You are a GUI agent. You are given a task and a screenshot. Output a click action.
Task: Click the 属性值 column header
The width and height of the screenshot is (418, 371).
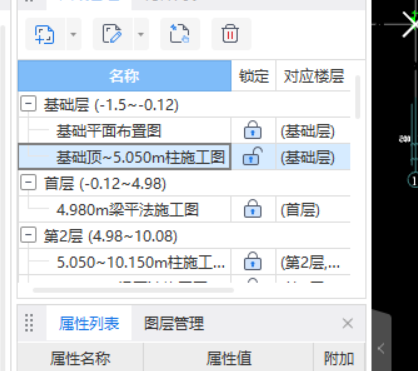coord(229,358)
